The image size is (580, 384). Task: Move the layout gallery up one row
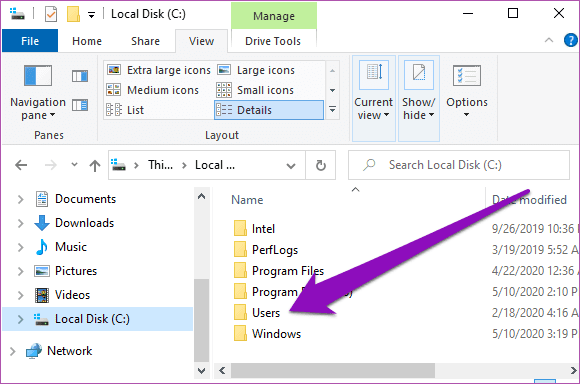333,70
